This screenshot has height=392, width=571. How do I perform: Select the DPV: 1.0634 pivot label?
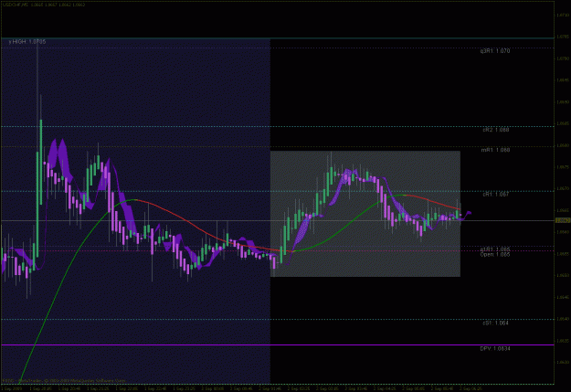[x=495, y=349]
